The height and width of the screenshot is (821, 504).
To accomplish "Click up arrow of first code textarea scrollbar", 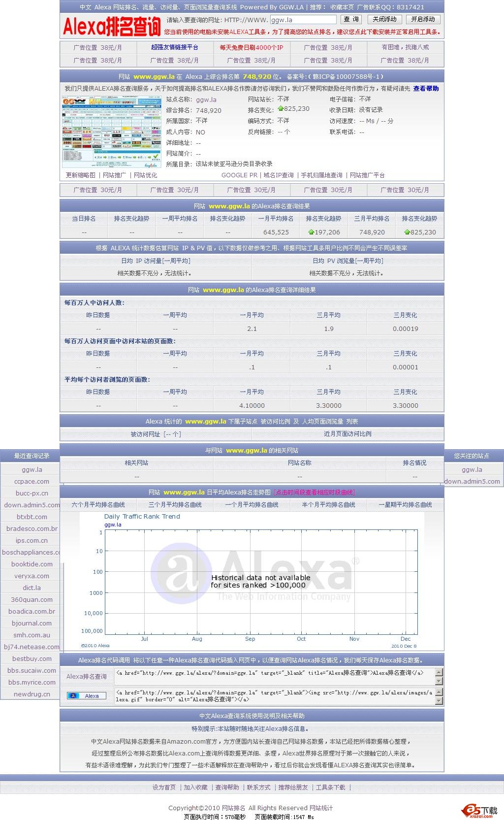I will [440, 672].
